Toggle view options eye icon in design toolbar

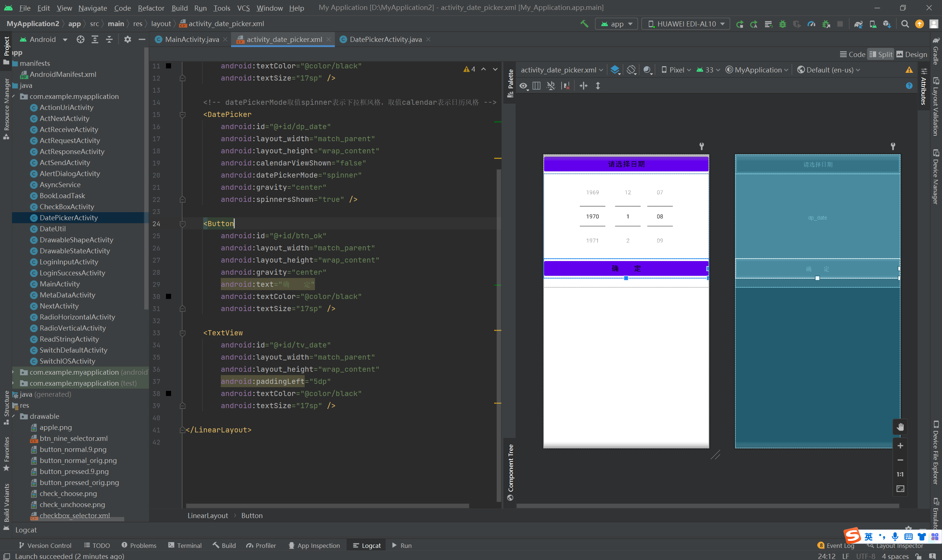tap(523, 86)
